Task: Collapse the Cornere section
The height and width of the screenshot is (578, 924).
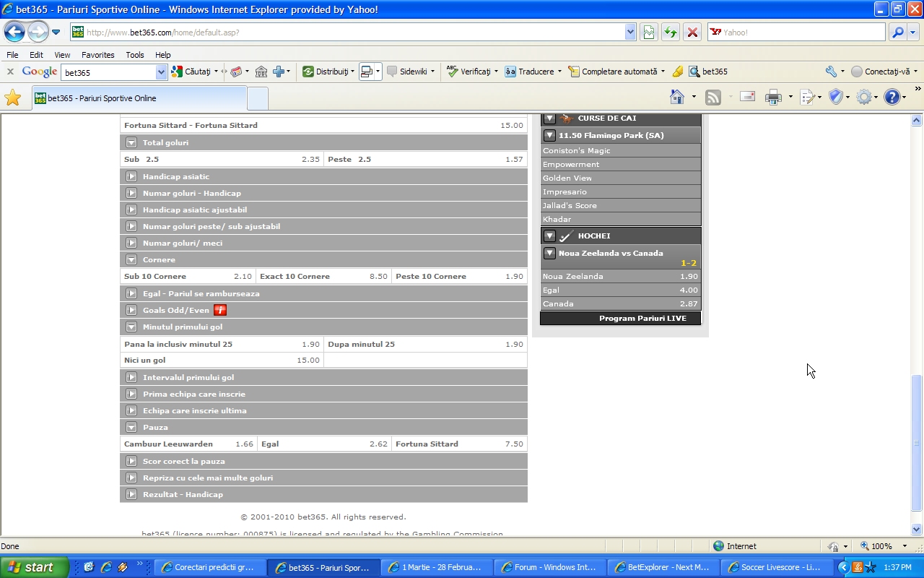Action: coord(131,259)
